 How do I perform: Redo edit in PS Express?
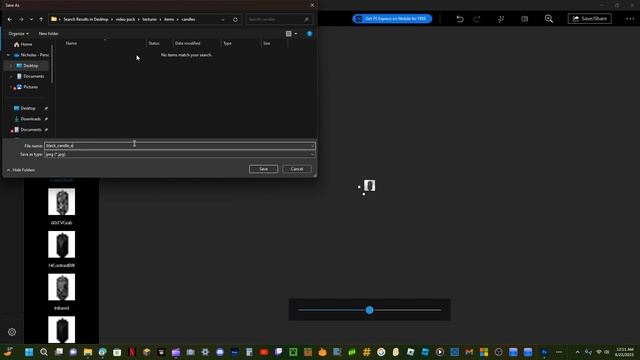pos(477,19)
